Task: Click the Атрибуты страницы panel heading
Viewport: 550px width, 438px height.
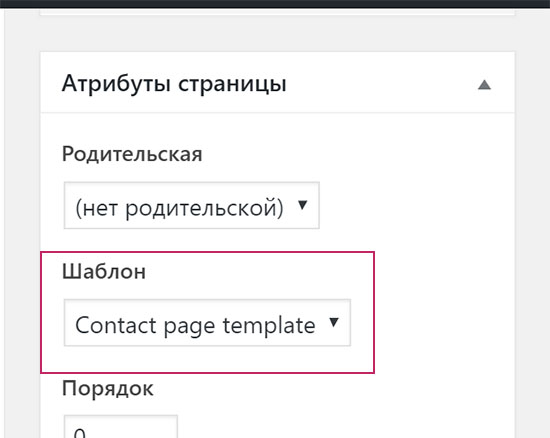Action: (x=174, y=84)
